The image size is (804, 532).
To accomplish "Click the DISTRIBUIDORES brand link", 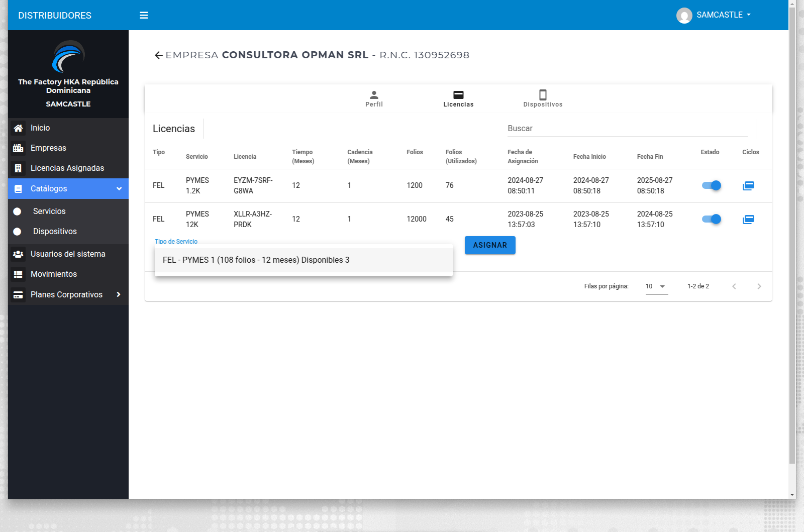I will pos(55,16).
